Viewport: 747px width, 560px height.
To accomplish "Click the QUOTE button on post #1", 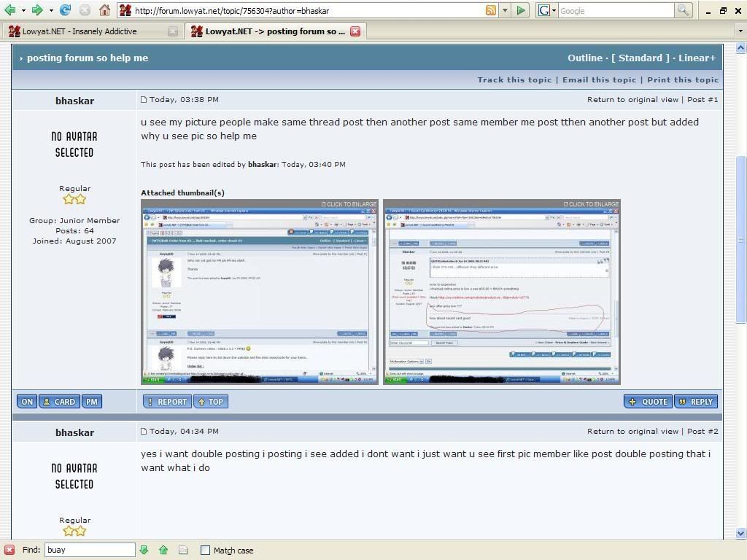I will pyautogui.click(x=648, y=402).
